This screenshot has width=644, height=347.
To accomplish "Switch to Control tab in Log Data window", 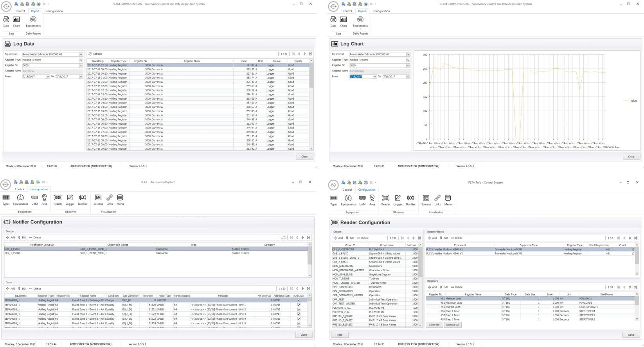I will (20, 11).
